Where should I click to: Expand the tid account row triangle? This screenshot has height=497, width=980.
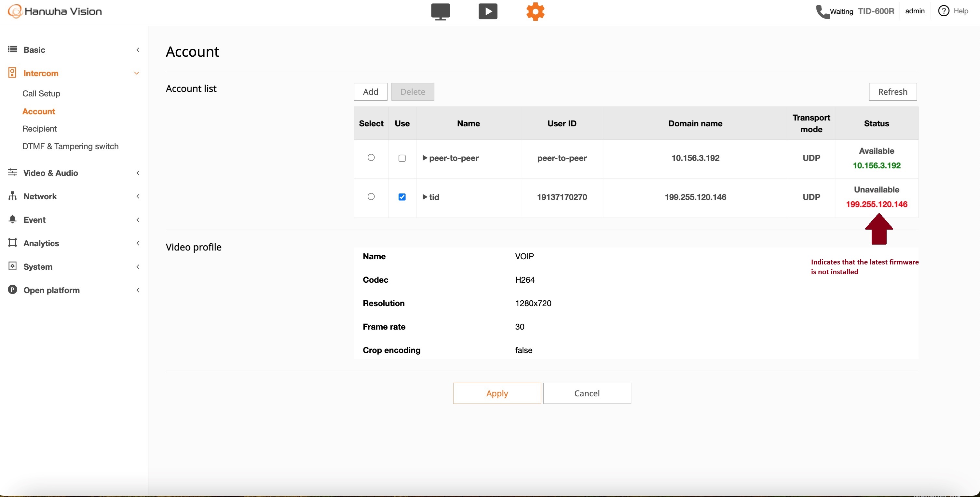point(425,197)
